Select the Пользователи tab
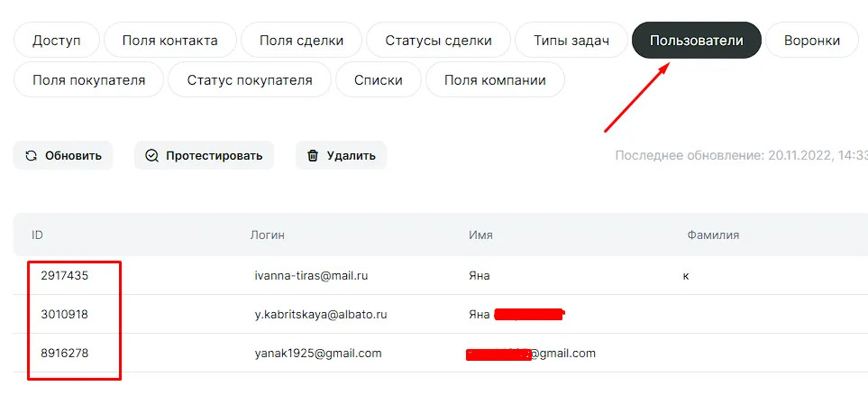The height and width of the screenshot is (414, 868). [696, 41]
